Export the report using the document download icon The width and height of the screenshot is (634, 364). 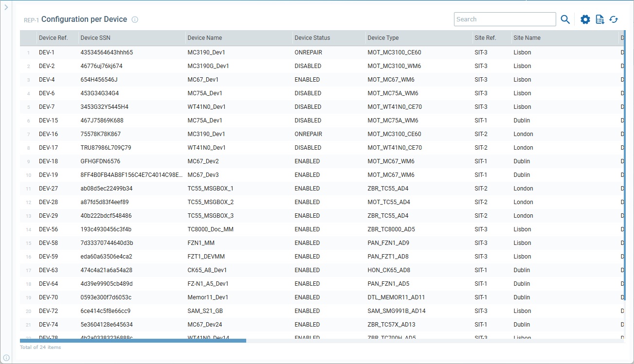click(x=599, y=19)
